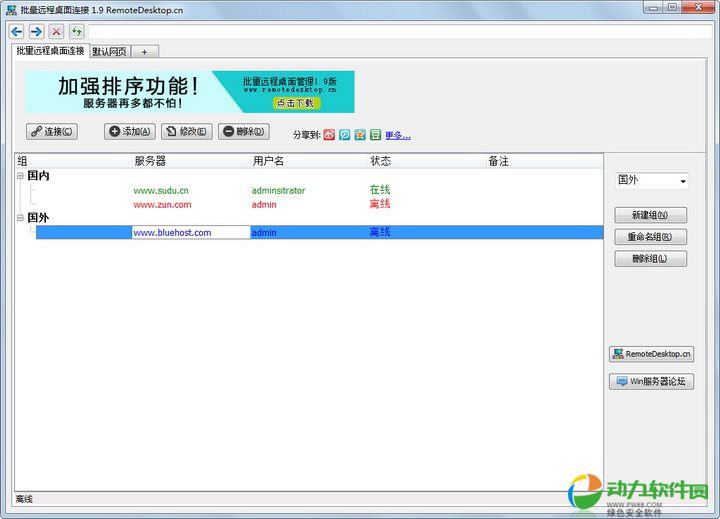720x519 pixels.
Task: Click the browser address bar field
Action: point(400,32)
